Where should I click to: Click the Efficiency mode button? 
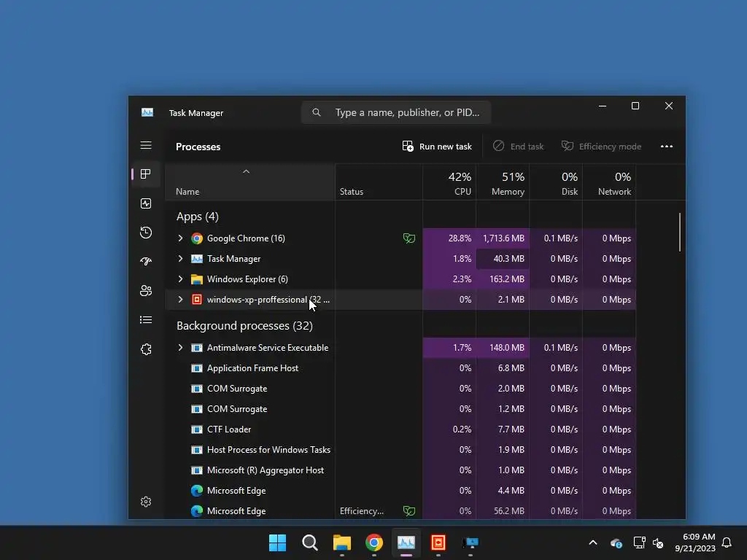(601, 146)
